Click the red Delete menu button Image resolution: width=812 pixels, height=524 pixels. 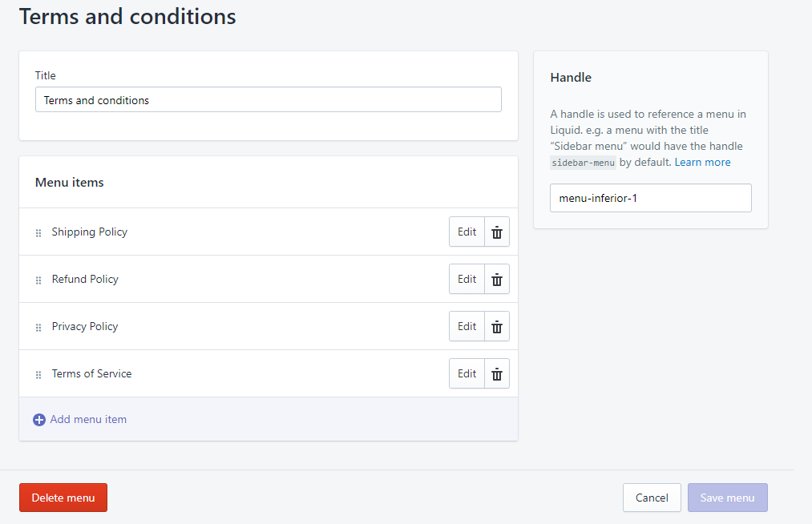(x=63, y=498)
